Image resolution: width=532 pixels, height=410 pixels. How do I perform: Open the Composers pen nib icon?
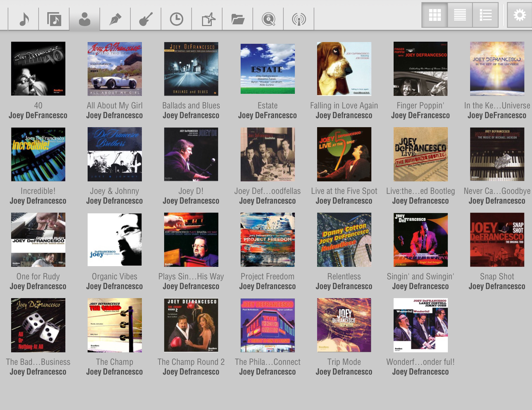point(115,19)
